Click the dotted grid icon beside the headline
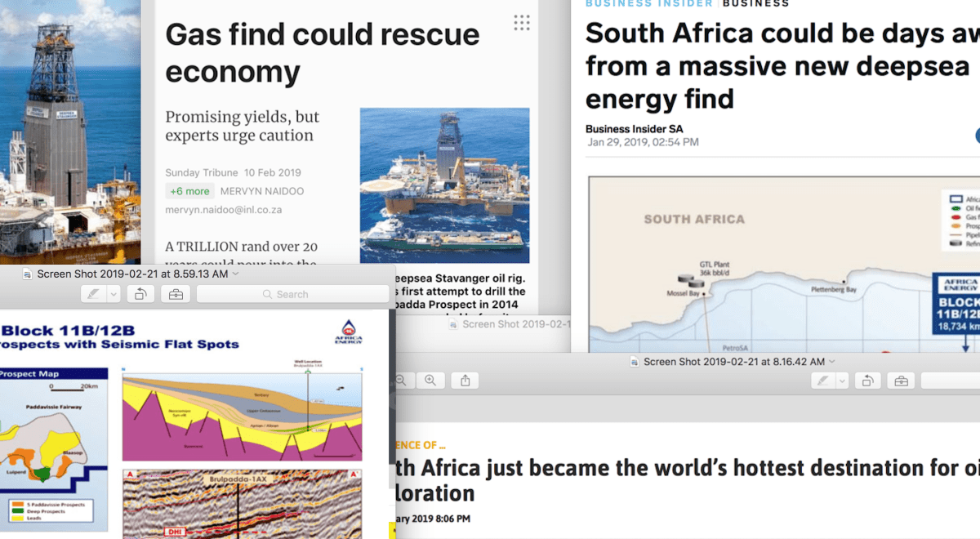Screen dimensions: 980x539 click(x=522, y=23)
